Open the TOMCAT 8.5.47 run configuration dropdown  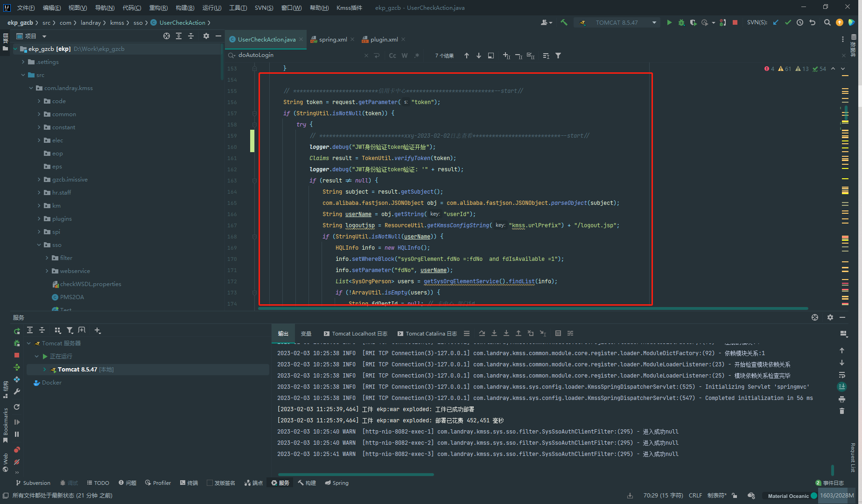click(617, 22)
